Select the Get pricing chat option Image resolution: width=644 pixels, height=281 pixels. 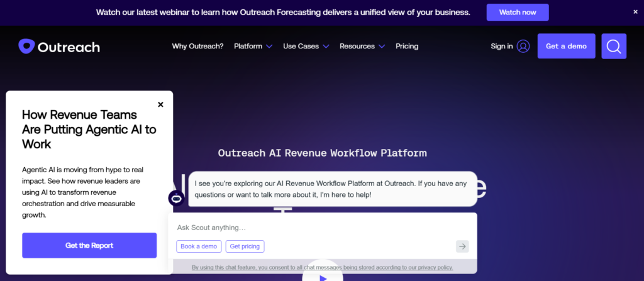[x=245, y=246]
